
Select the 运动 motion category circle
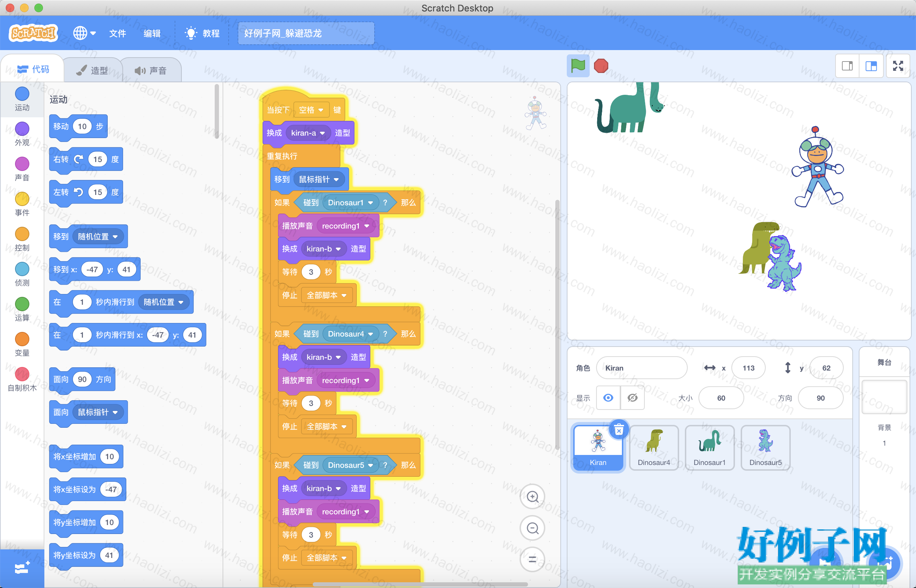22,94
